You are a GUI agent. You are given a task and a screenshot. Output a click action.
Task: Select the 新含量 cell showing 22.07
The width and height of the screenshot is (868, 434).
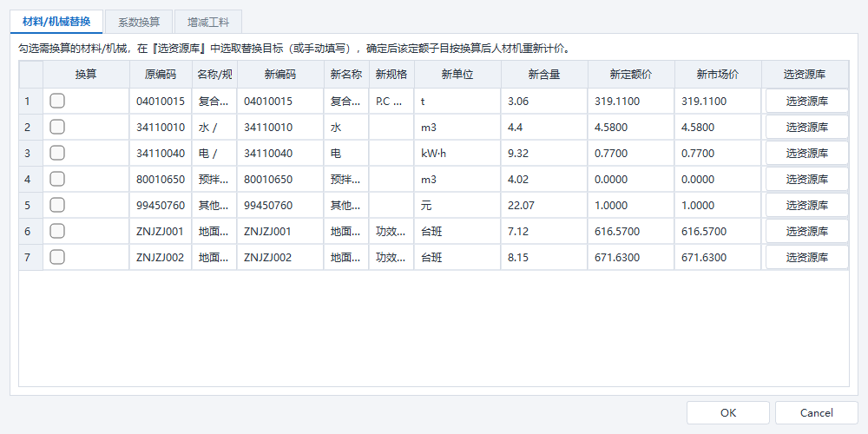click(x=544, y=206)
